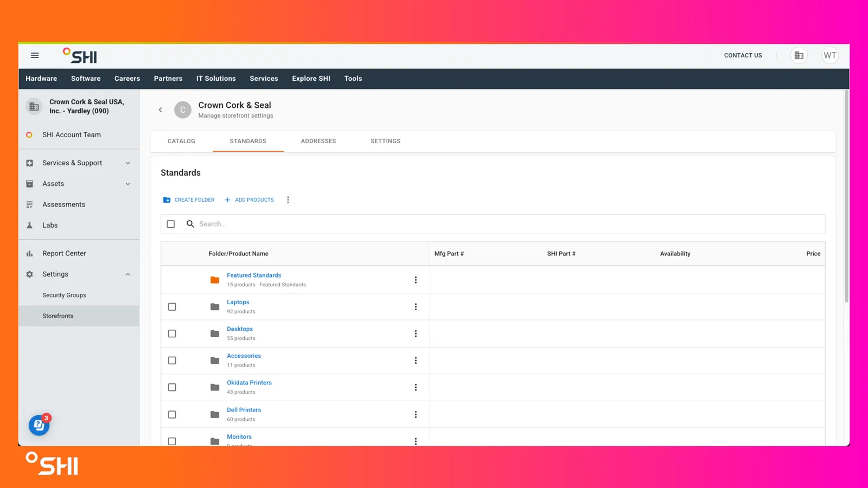This screenshot has height=488, width=868.
Task: Click the company building icon in sidebar
Action: pos(34,107)
